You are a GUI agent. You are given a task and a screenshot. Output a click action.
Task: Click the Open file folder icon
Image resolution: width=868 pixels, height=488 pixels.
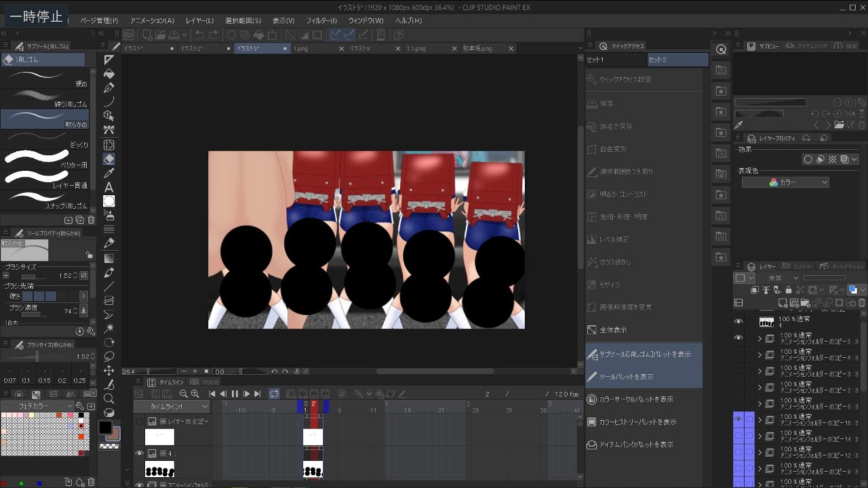click(160, 35)
